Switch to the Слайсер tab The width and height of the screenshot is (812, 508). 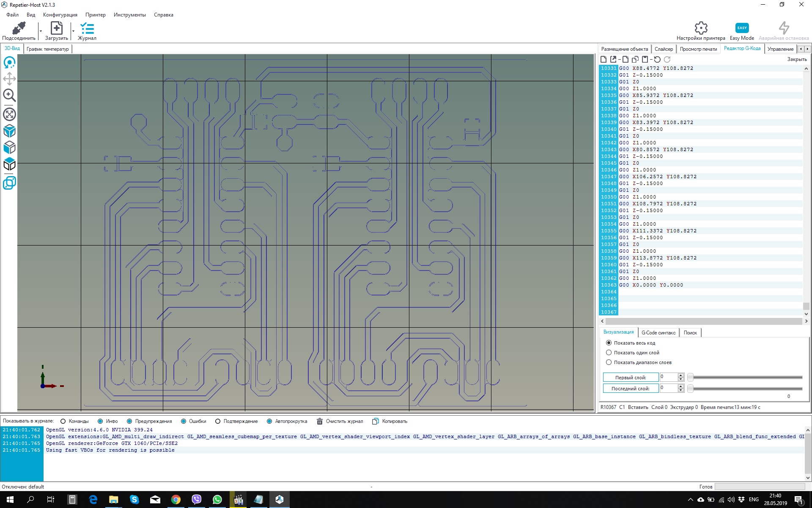(x=664, y=49)
